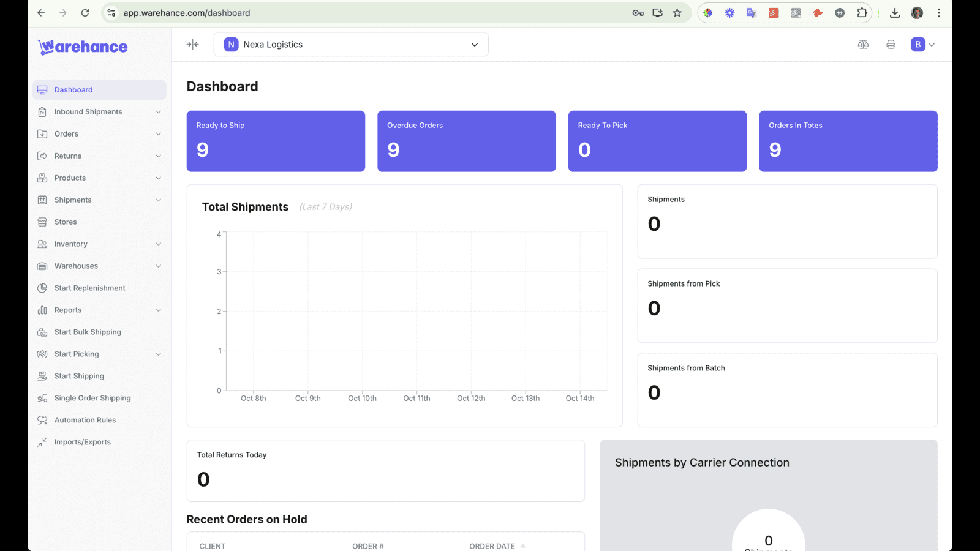The width and height of the screenshot is (980, 551).
Task: Click the Automation Rules icon
Action: pyautogui.click(x=42, y=420)
